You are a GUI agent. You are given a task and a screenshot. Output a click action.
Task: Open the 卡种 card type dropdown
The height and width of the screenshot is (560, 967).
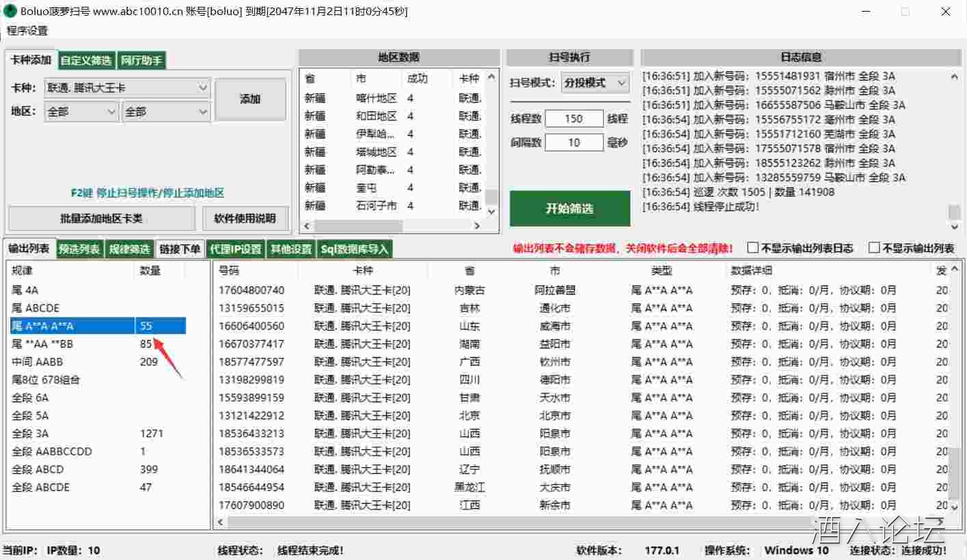click(127, 87)
